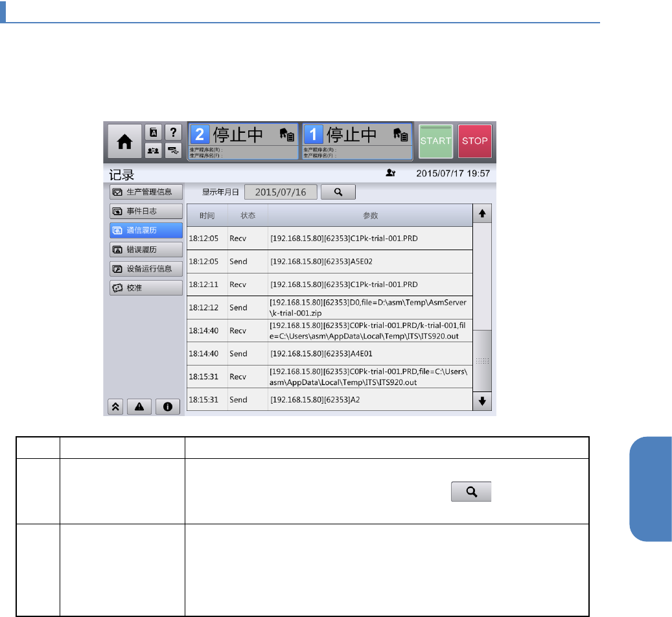The image size is (672, 617).
Task: Open 事件日志 in the sidebar
Action: [146, 211]
